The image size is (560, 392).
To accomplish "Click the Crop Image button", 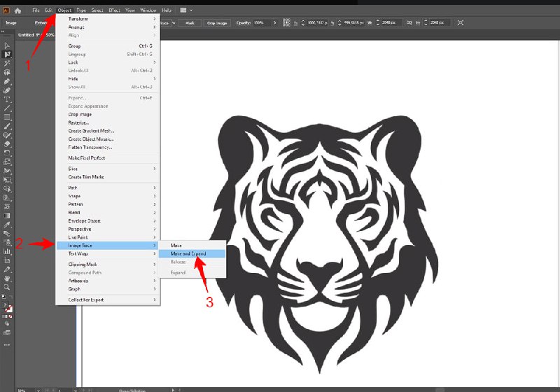I will pos(216,22).
